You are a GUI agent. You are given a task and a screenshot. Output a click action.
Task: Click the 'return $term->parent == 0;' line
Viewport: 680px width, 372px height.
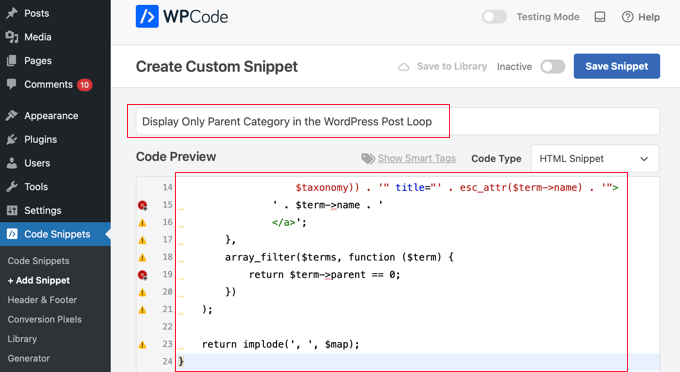point(324,275)
